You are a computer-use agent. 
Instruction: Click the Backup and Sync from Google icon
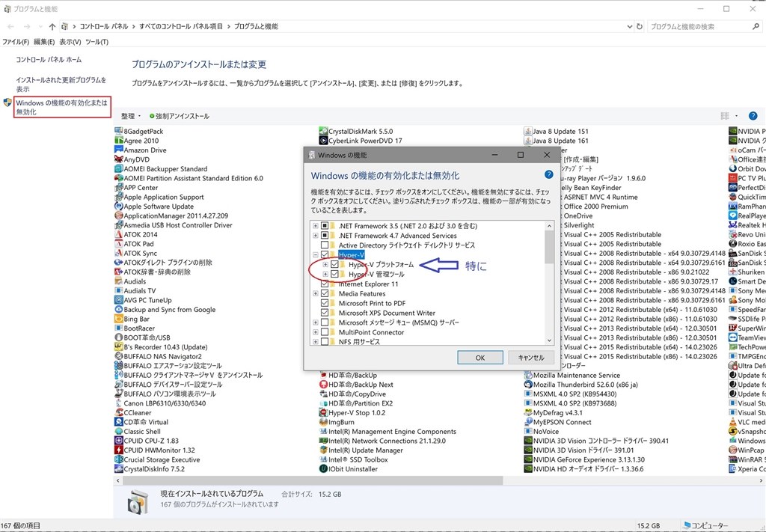click(118, 309)
